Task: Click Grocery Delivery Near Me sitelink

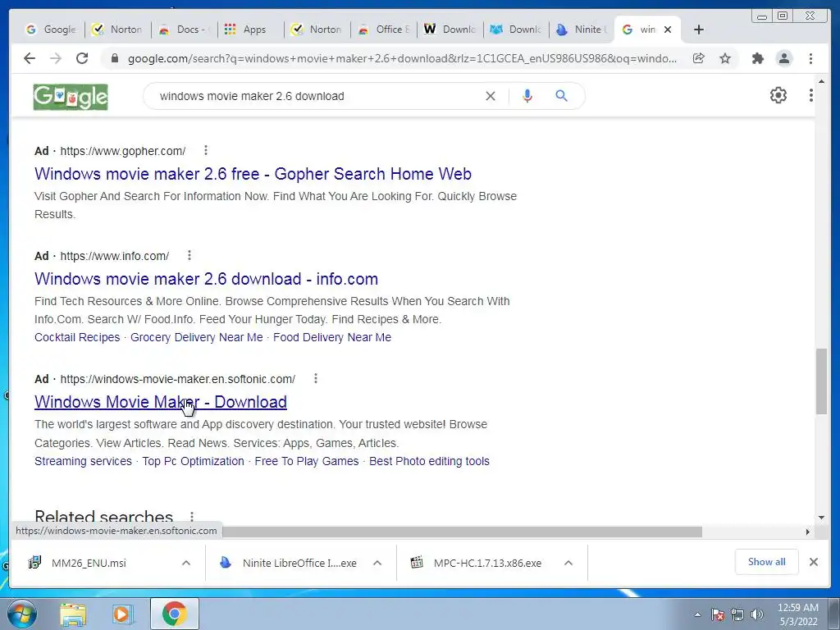Action: (197, 337)
